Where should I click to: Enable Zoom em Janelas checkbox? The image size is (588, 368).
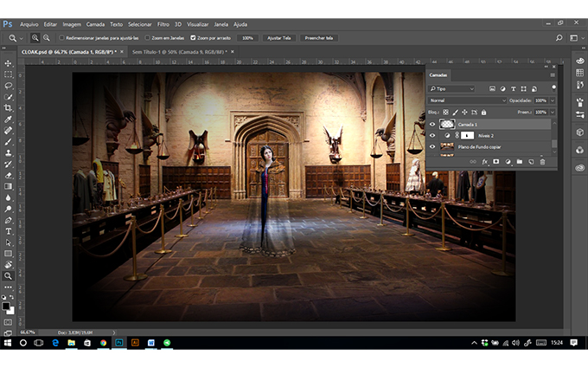(x=147, y=38)
